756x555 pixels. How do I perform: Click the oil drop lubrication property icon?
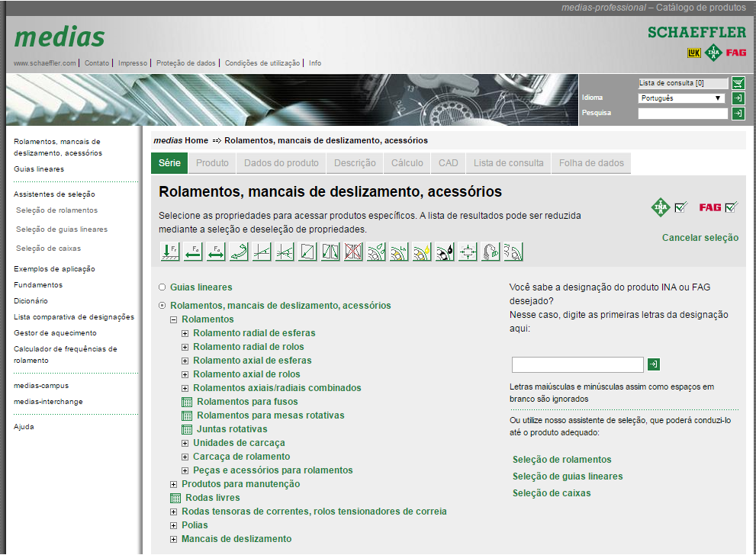click(445, 252)
